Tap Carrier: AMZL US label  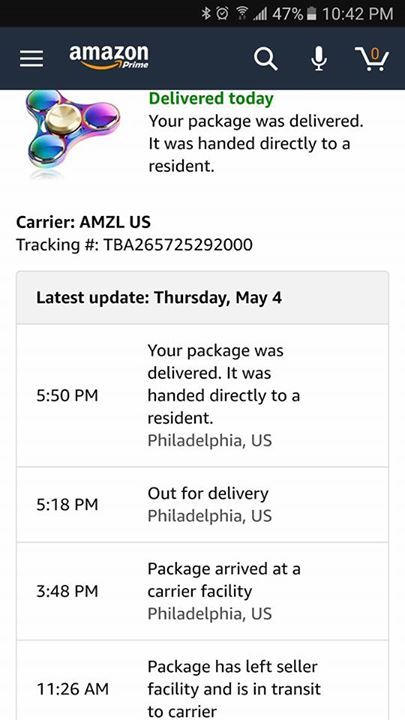click(x=84, y=222)
